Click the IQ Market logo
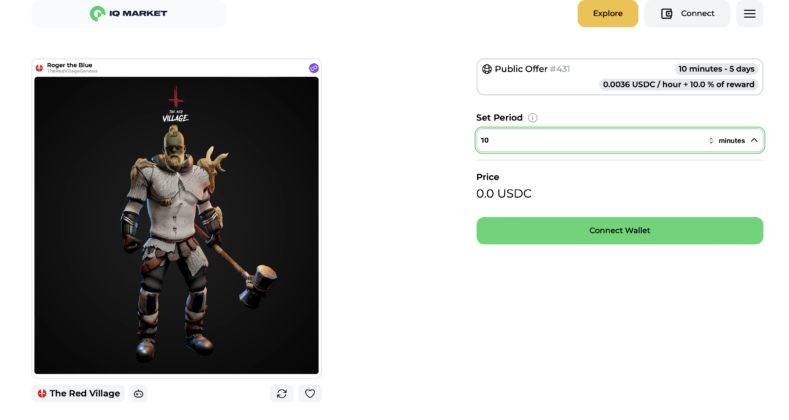 [128, 13]
